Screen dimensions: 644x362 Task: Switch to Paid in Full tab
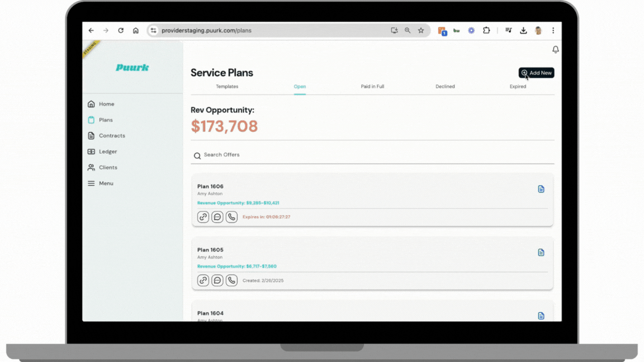(372, 87)
